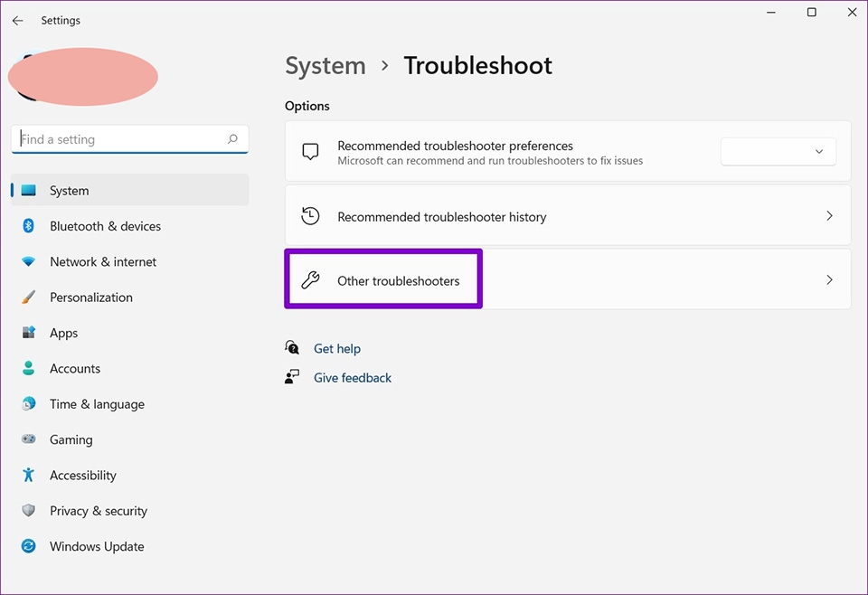This screenshot has width=868, height=595.
Task: Expand Other troubleshooters chevron
Action: tap(829, 280)
